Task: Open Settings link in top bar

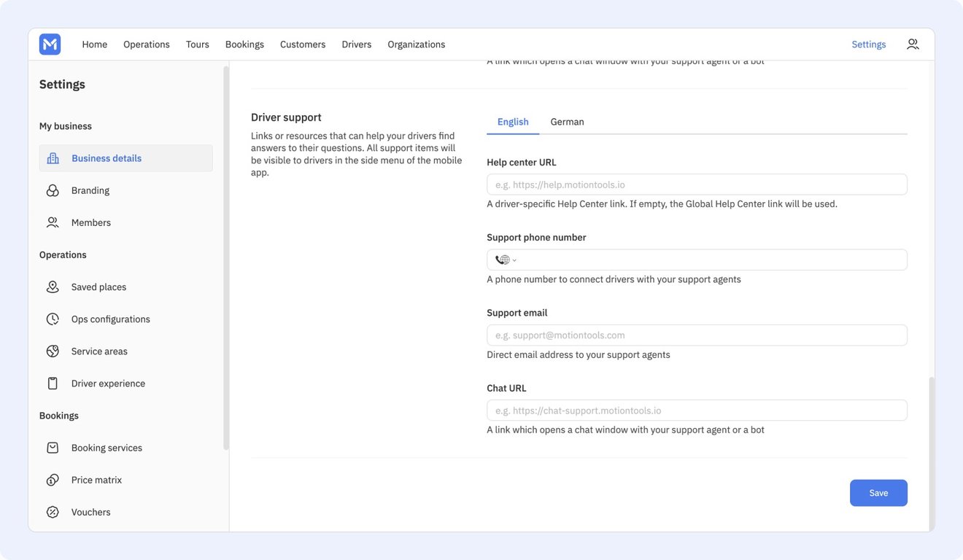Action: (x=869, y=44)
